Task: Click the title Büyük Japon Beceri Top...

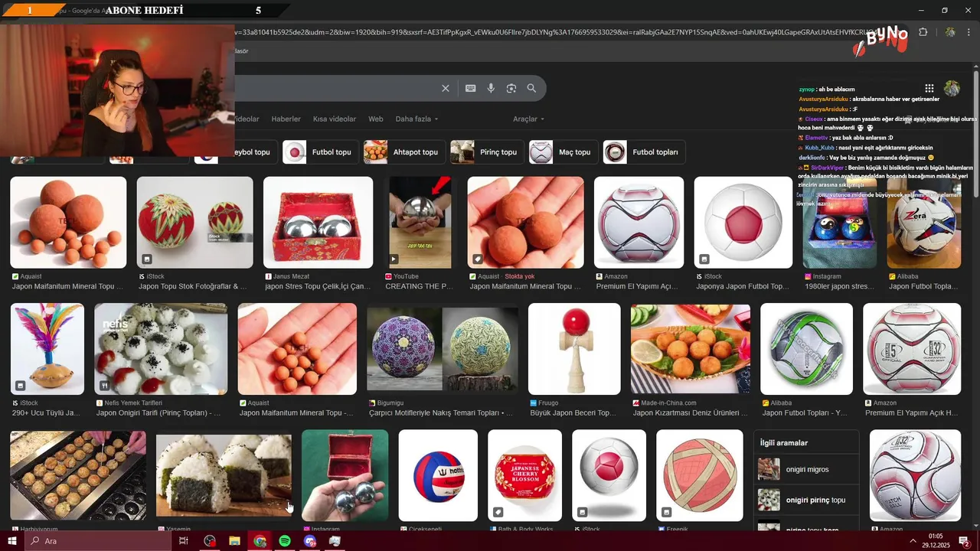Action: [x=573, y=413]
